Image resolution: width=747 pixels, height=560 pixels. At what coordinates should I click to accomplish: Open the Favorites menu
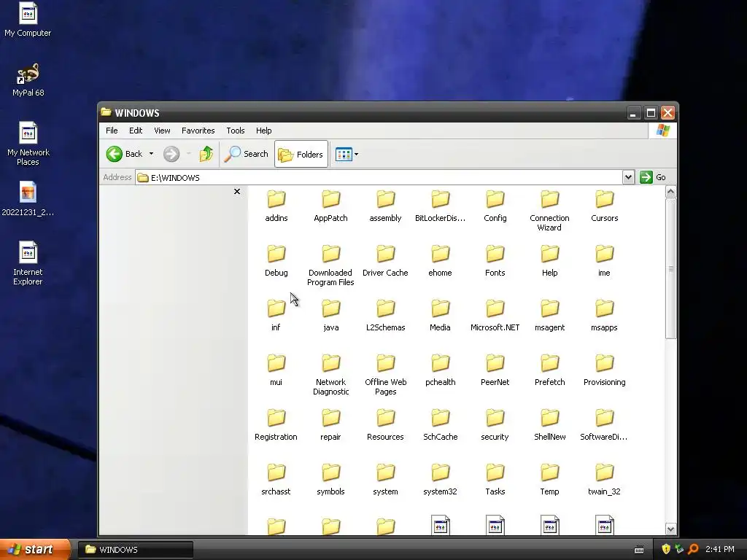point(198,131)
